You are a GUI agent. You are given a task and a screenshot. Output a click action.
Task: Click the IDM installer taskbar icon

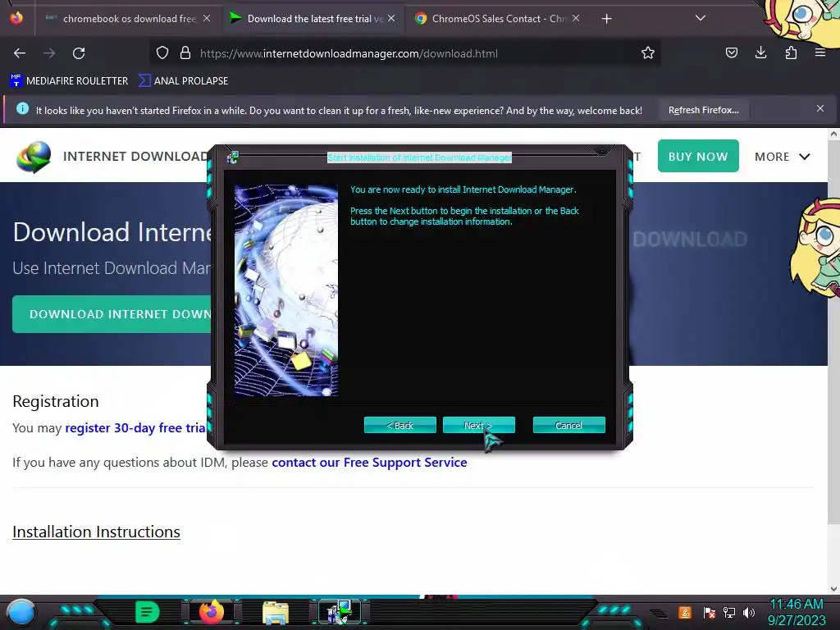pos(340,612)
